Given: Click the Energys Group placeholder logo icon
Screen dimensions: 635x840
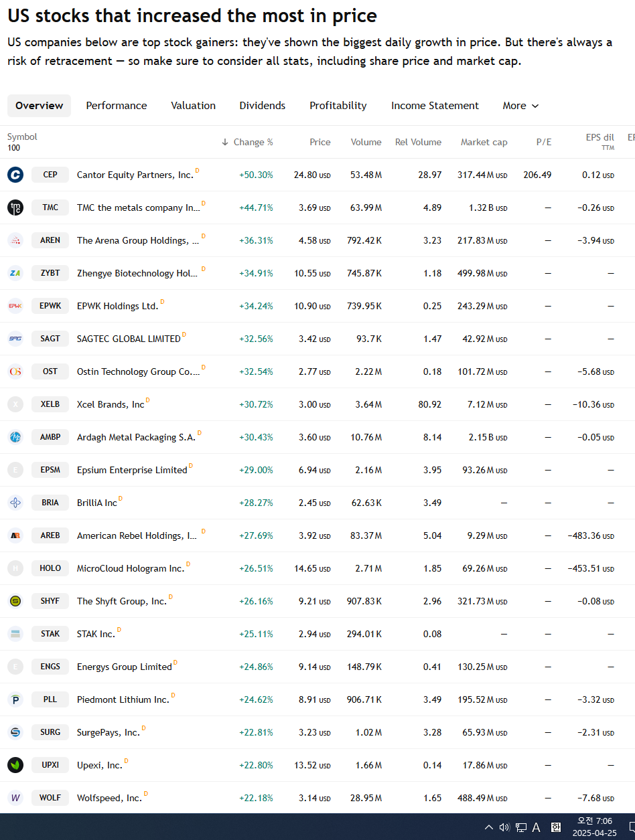Looking at the screenshot, I should click(15, 667).
